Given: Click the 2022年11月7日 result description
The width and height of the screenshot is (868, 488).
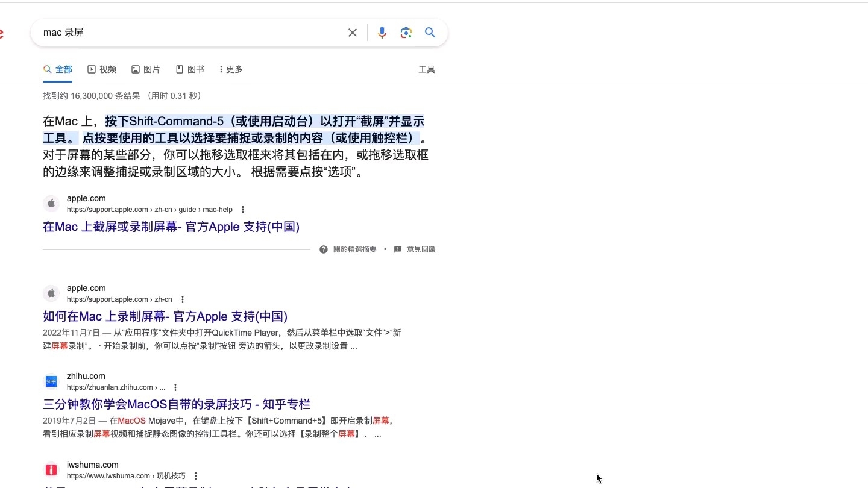Looking at the screenshot, I should (222, 339).
